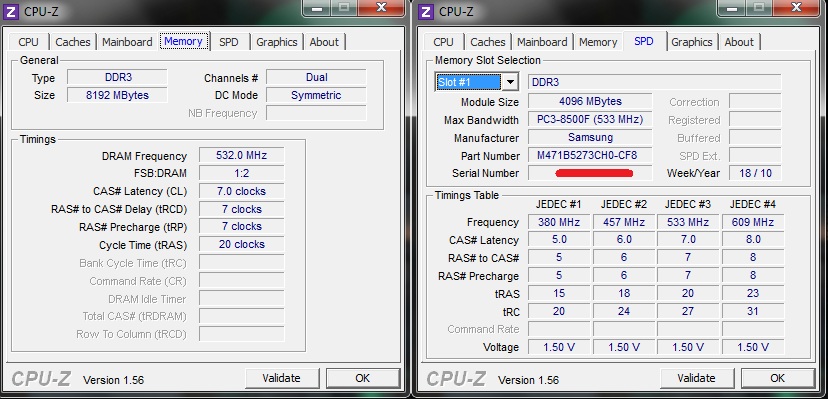Switch to SPD tab in left window

(229, 42)
